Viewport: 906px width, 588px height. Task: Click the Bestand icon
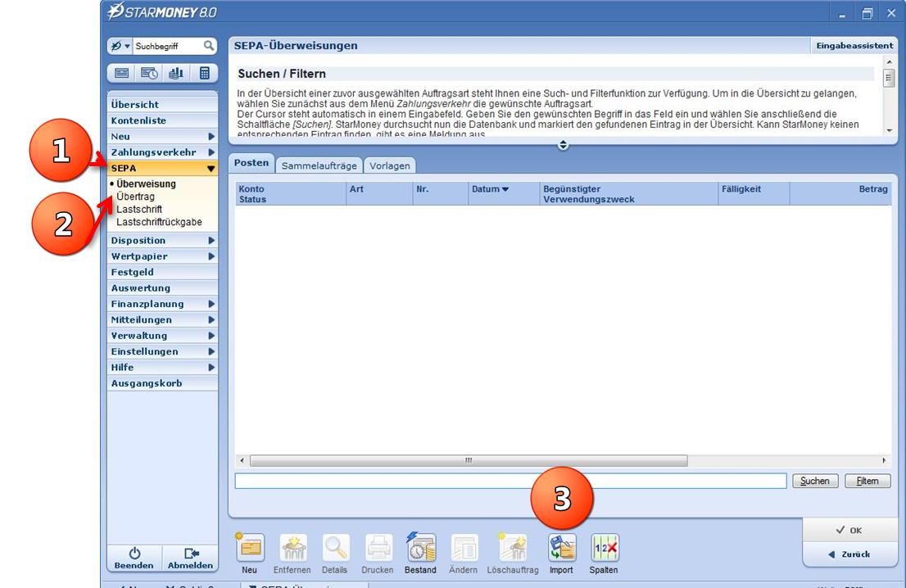tap(420, 548)
